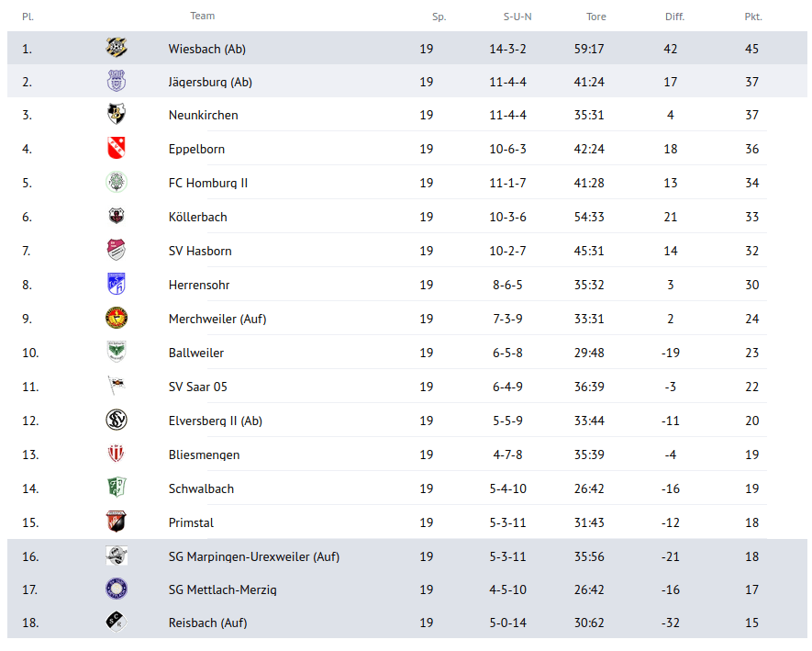Image resolution: width=812 pixels, height=651 pixels.
Task: Click the Primstal crest icon
Action: (x=117, y=522)
